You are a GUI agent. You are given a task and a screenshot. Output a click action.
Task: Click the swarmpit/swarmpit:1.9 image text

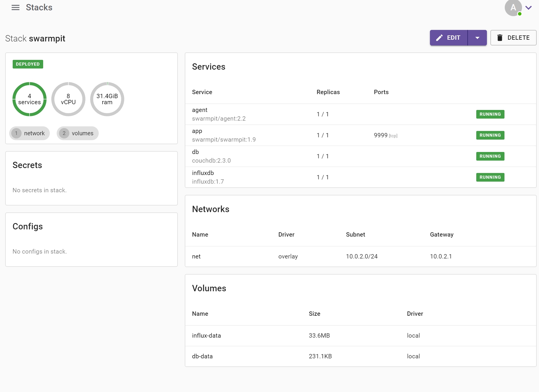[224, 140]
